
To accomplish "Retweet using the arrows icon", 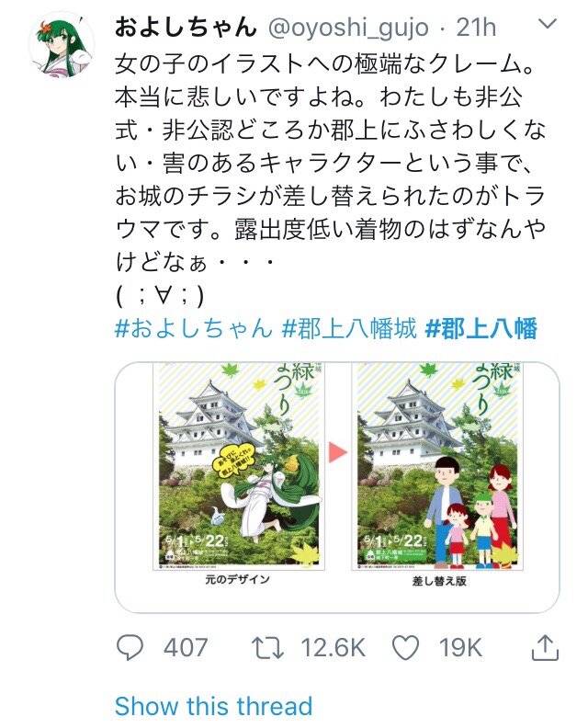I will [267, 648].
